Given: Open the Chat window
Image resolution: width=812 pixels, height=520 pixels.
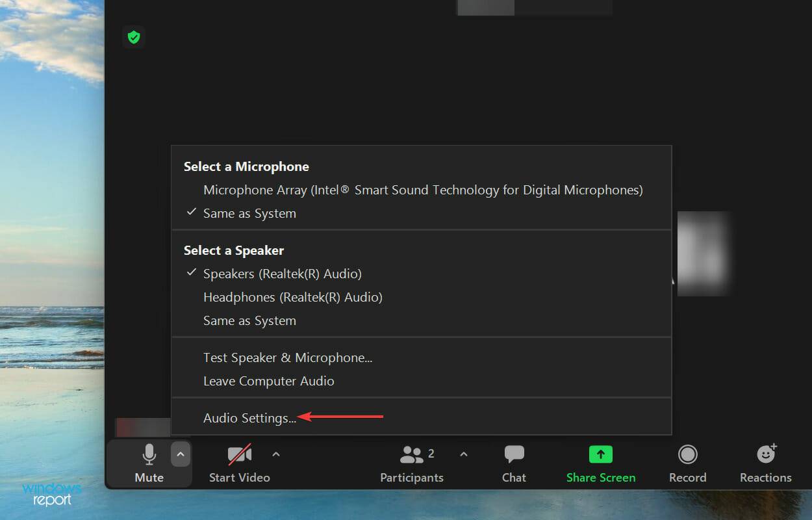Looking at the screenshot, I should [513, 463].
